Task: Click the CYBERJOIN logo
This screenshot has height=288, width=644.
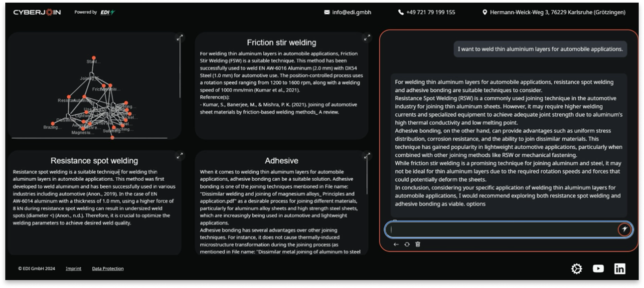Action: pos(37,12)
